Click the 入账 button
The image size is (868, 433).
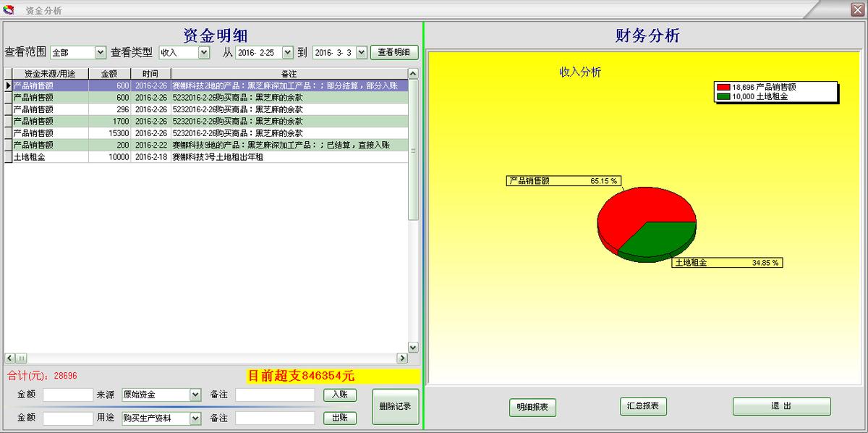(x=339, y=394)
